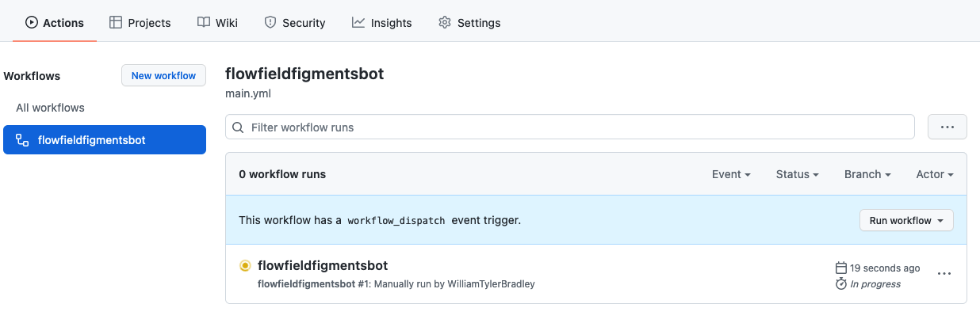This screenshot has height=323, width=980.
Task: Click the Projects board icon
Action: tap(116, 23)
